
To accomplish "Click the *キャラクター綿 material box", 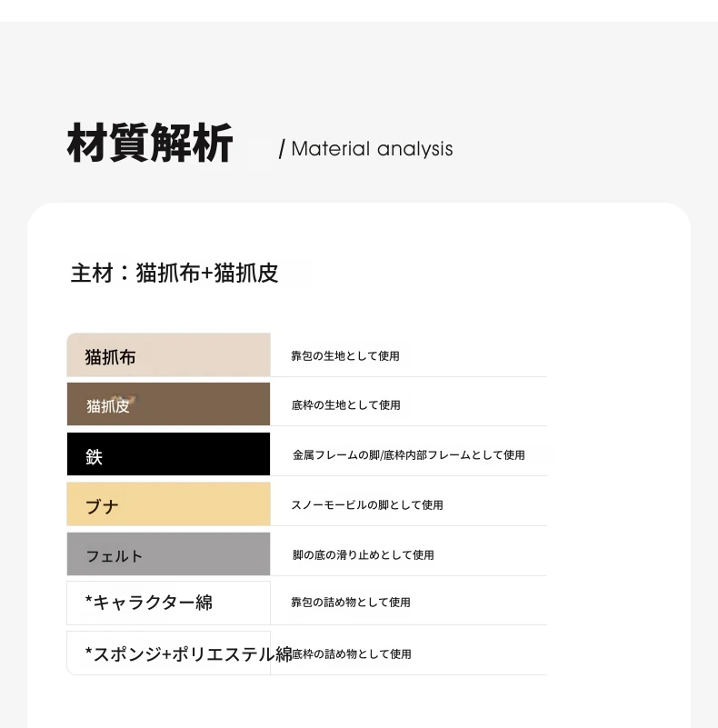I will pos(168,603).
